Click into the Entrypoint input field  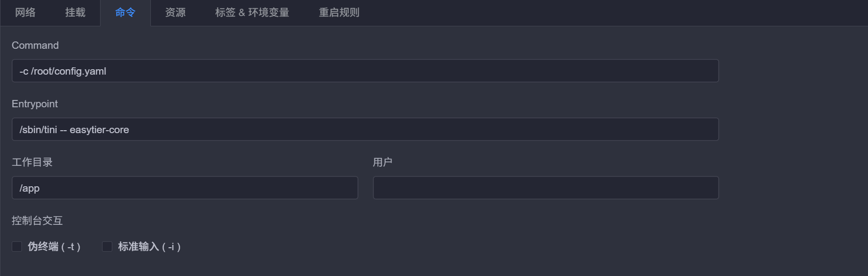click(365, 130)
